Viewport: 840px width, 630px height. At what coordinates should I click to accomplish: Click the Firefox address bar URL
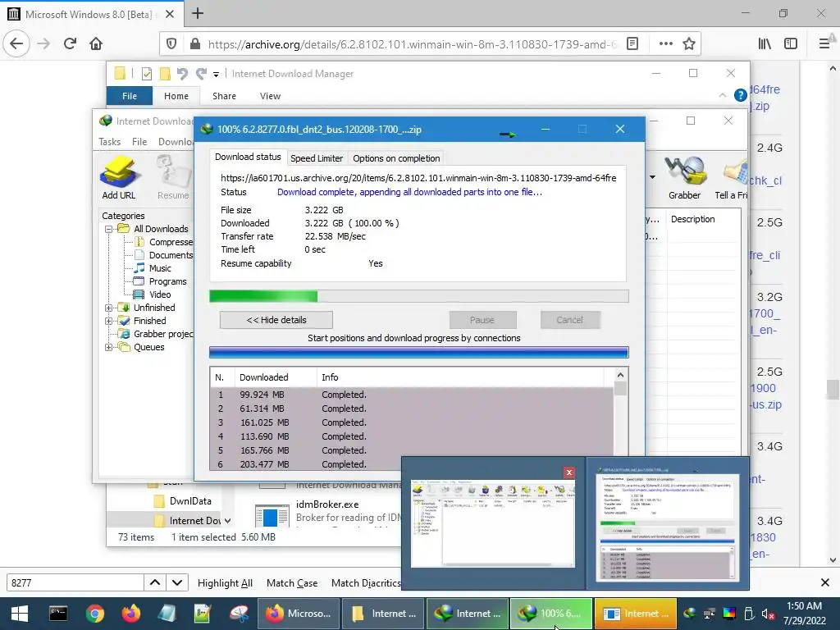pyautogui.click(x=413, y=44)
